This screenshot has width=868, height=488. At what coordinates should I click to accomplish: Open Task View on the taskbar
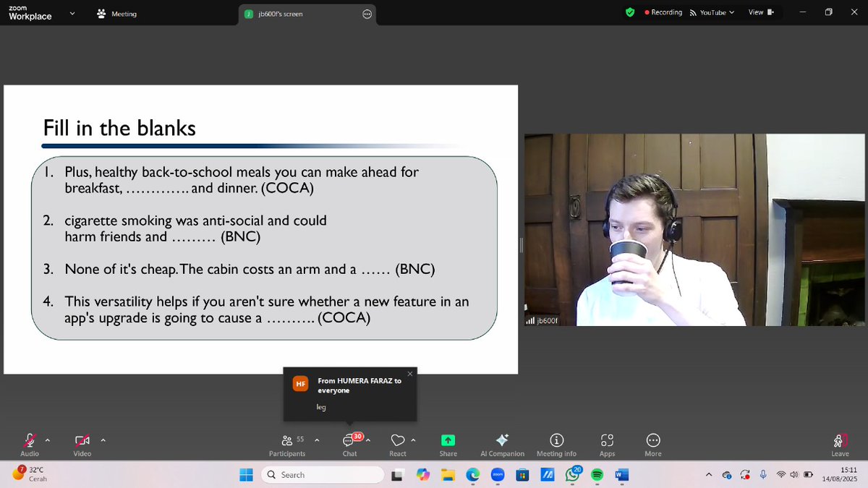397,475
